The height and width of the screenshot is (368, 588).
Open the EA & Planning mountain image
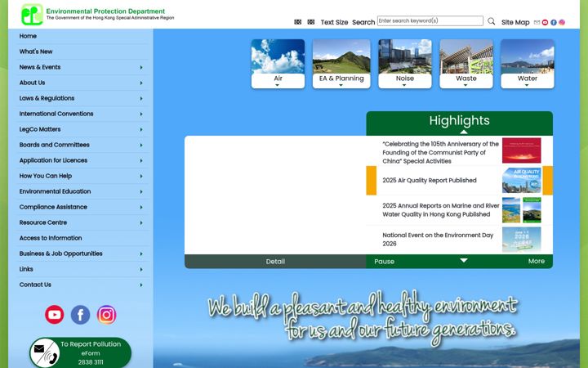click(341, 56)
